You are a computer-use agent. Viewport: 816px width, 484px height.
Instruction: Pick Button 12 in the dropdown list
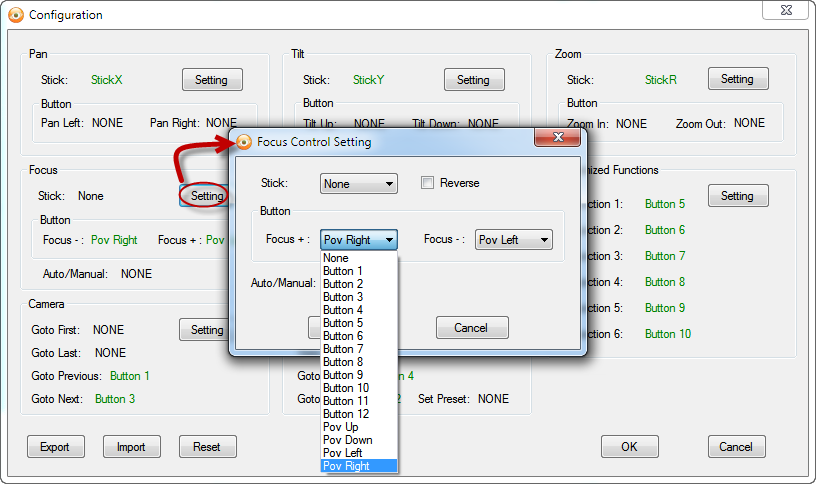click(359, 414)
